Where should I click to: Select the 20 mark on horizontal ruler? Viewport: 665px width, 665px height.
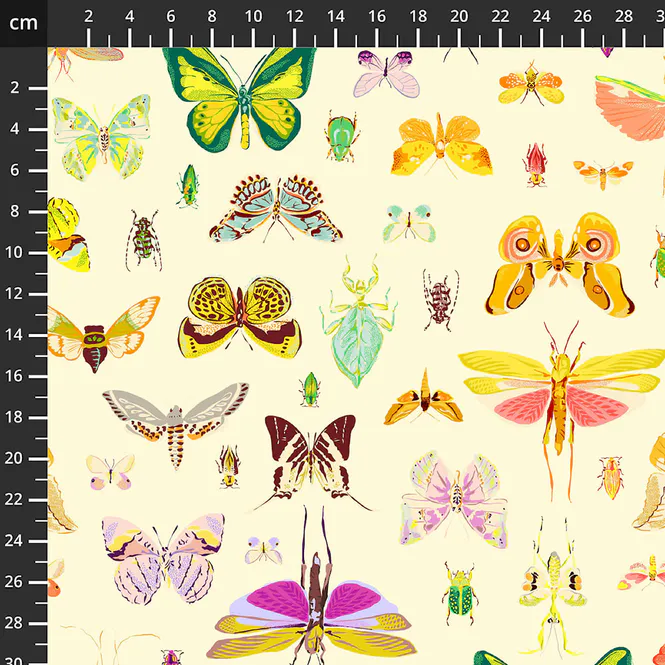pos(459,17)
